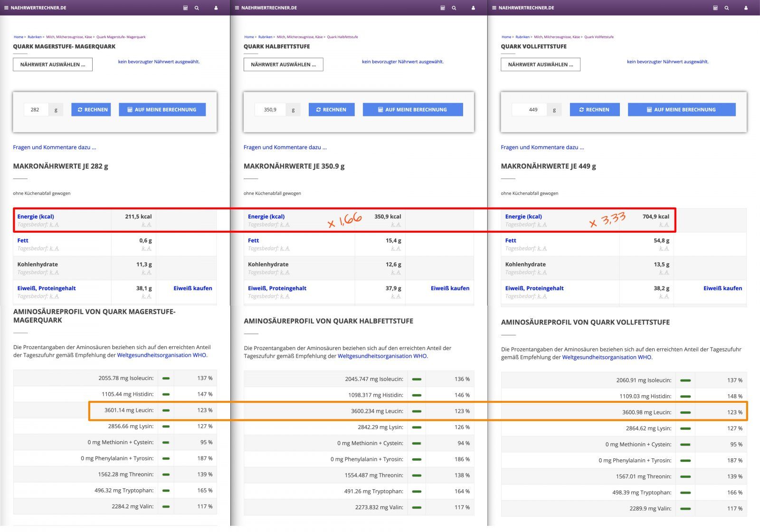Viewport: 760px width, 532px height.
Task: Click Fragen und Kommentare link under Vollfettstufe
Action: [542, 147]
